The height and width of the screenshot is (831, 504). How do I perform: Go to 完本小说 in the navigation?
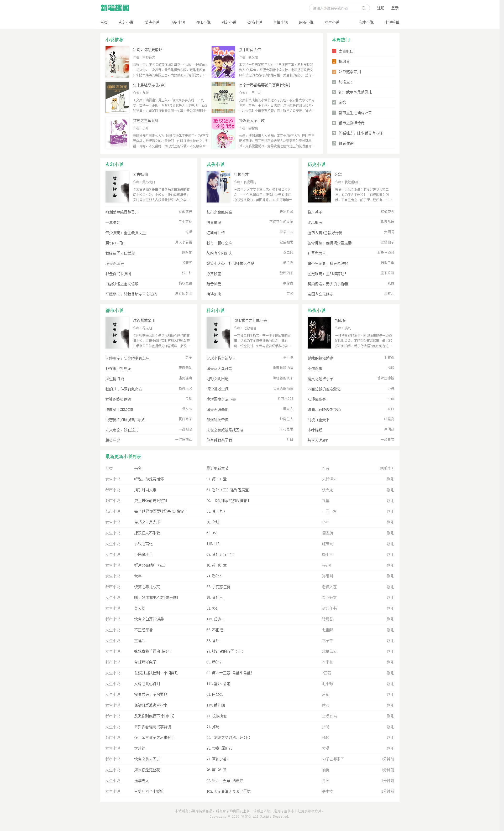click(366, 23)
